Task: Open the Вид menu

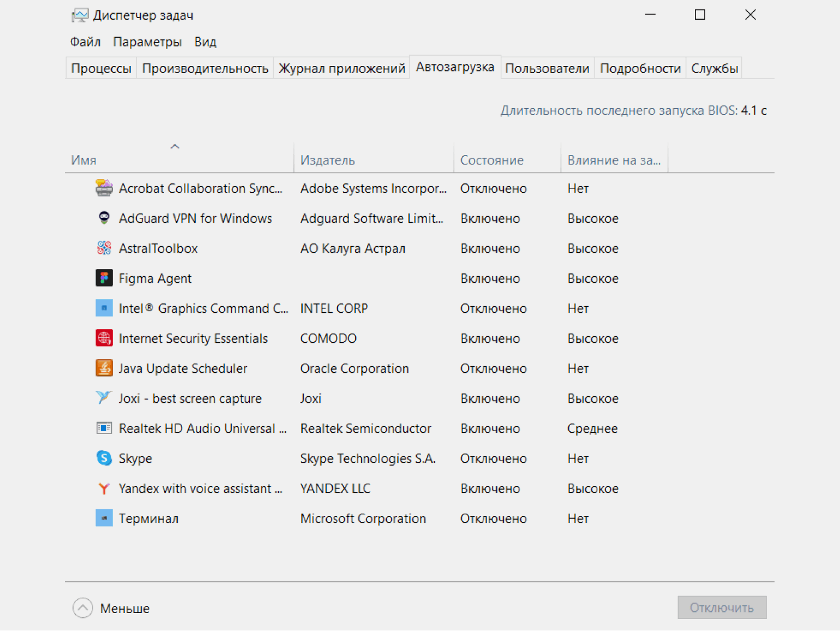Action: (205, 42)
